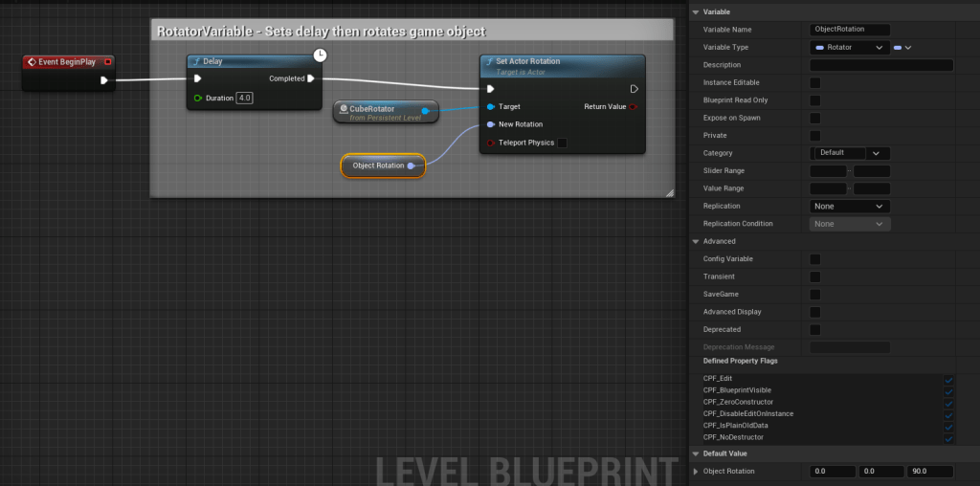Open the Category dropdown showing Default
The width and height of the screenshot is (980, 486).
click(851, 153)
